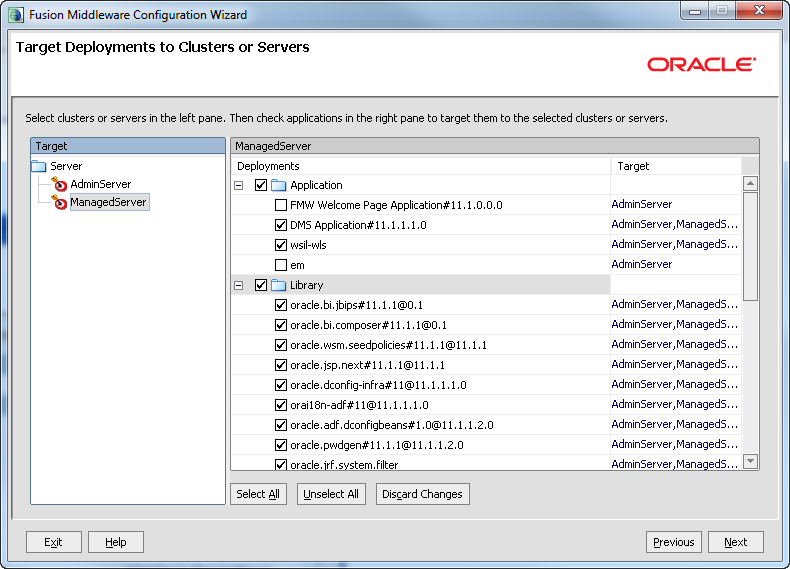Open the Help button

[x=116, y=542]
